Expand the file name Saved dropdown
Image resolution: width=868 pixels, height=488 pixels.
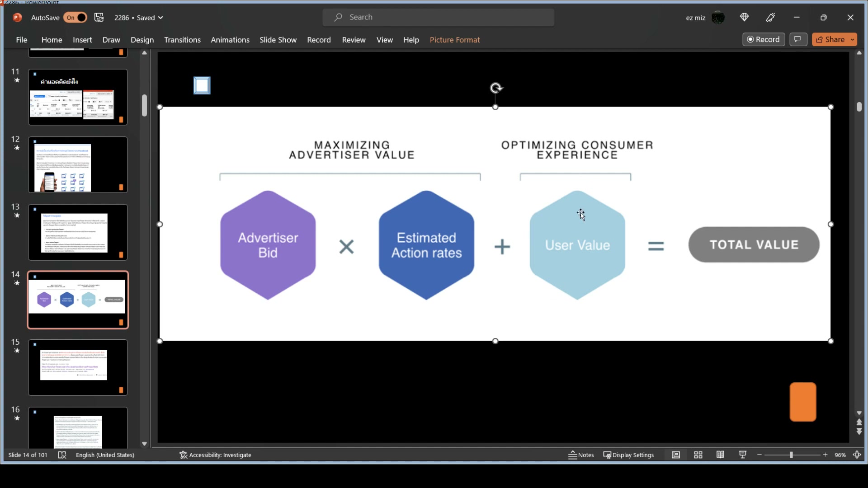pyautogui.click(x=160, y=18)
